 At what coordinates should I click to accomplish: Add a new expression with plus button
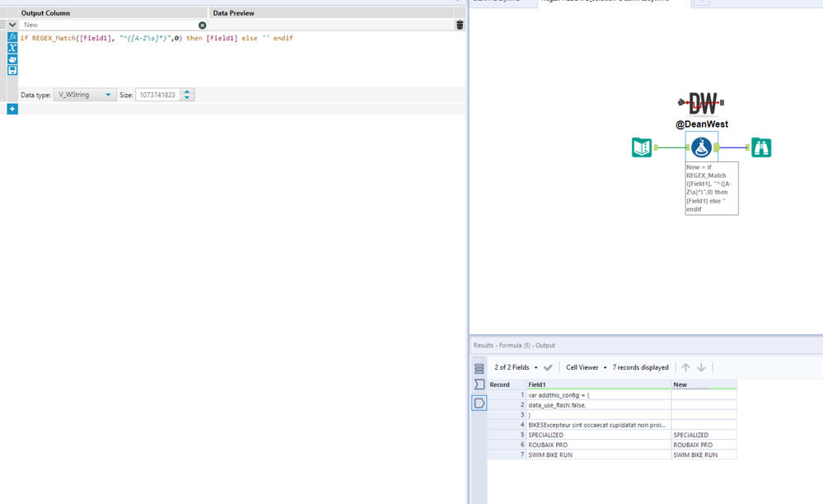click(12, 109)
